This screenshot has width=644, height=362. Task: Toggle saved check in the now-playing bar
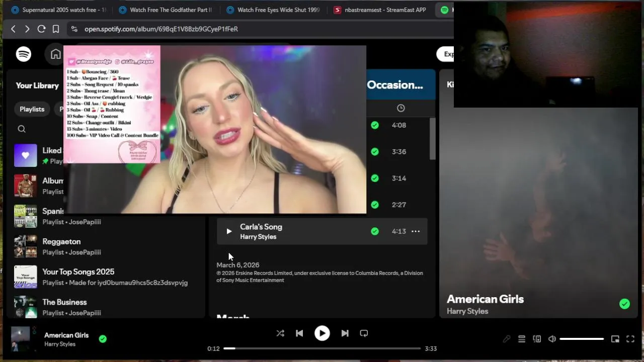click(103, 339)
